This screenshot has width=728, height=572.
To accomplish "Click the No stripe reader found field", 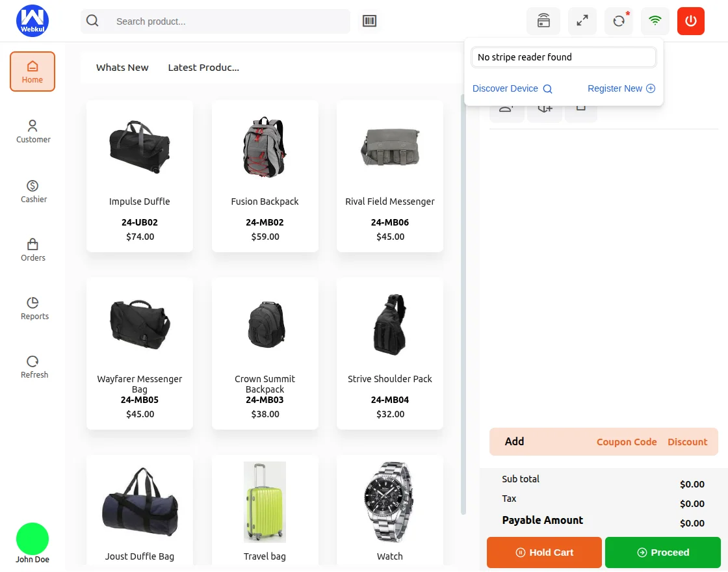I will [564, 57].
